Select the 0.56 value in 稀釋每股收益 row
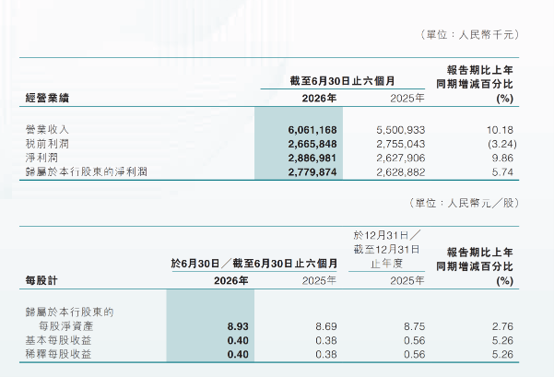Screen dimensions: 554x377 click(x=414, y=354)
